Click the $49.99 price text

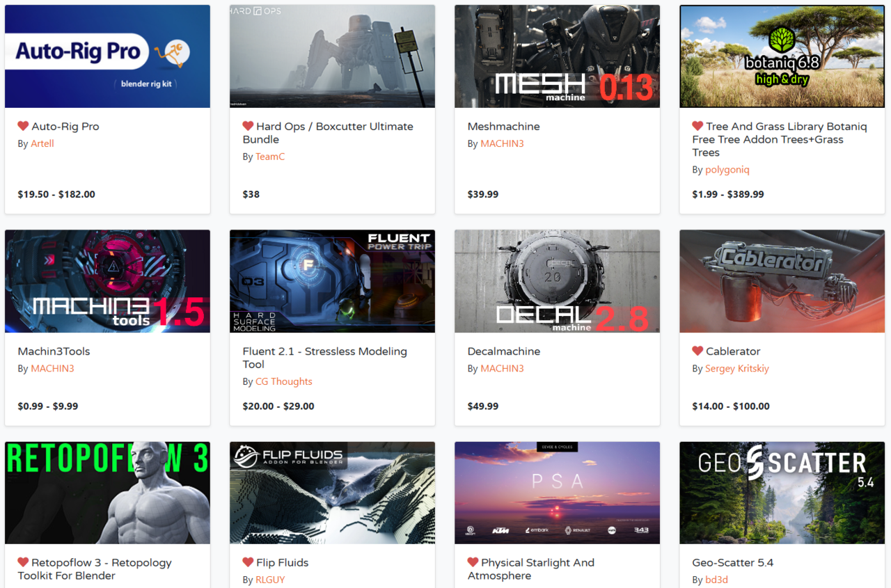click(483, 406)
